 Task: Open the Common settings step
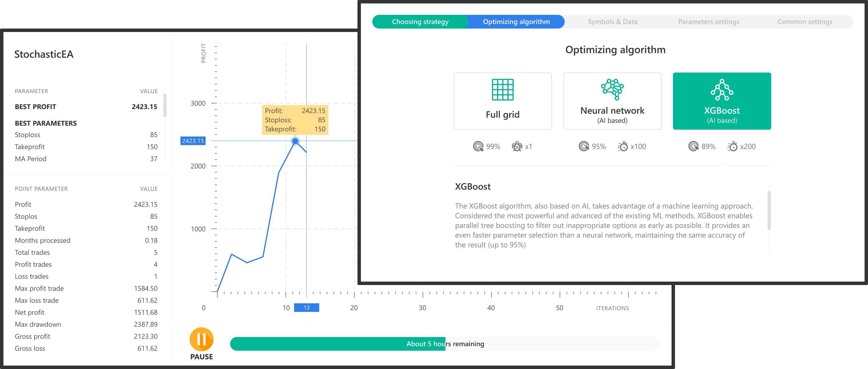coord(805,22)
